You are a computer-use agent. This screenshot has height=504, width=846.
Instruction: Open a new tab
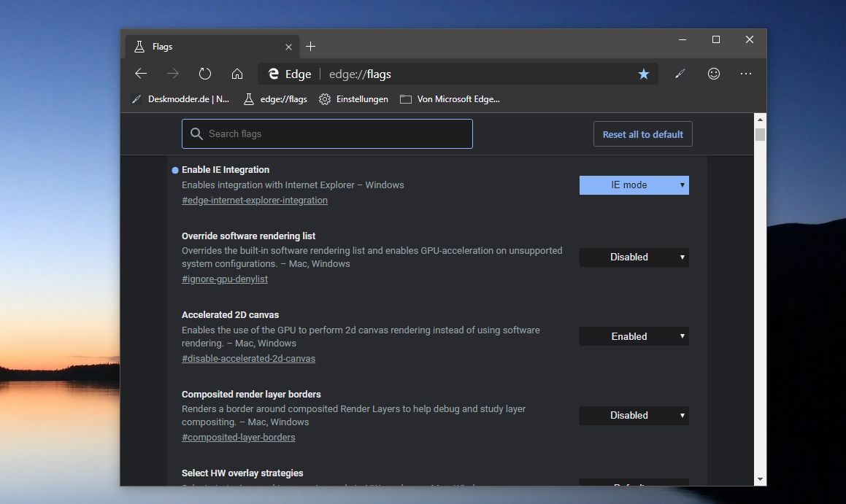click(310, 47)
